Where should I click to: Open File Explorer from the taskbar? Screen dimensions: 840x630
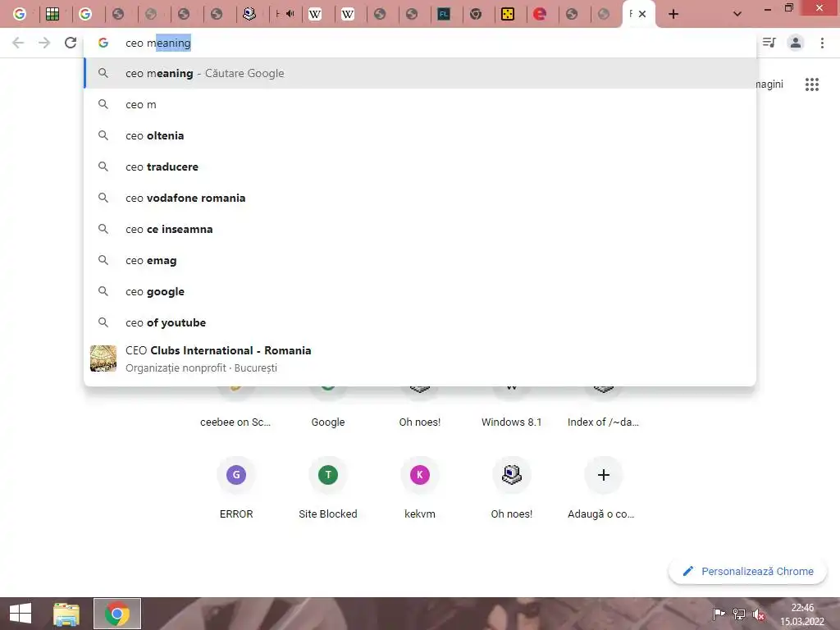66,614
